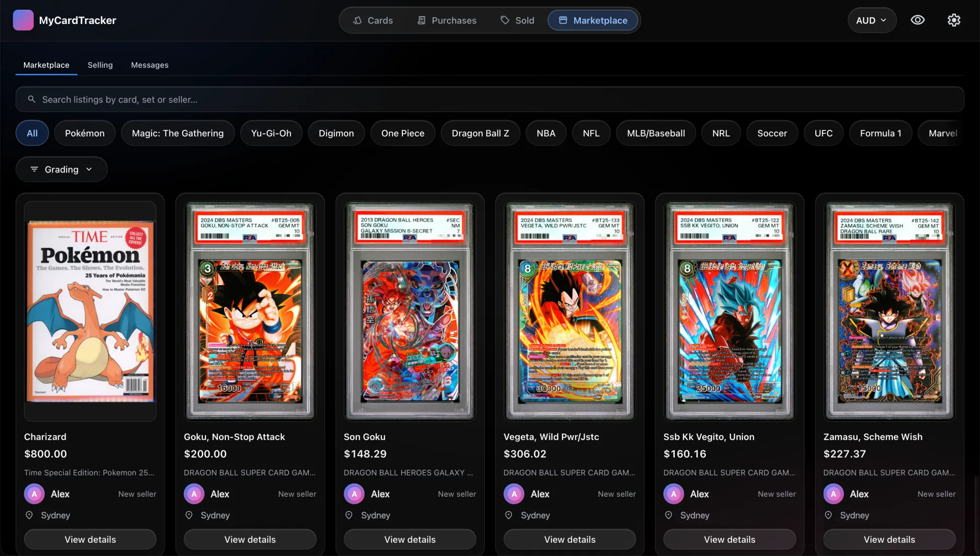The height and width of the screenshot is (556, 980).
Task: View details for Charizard listing
Action: click(90, 539)
